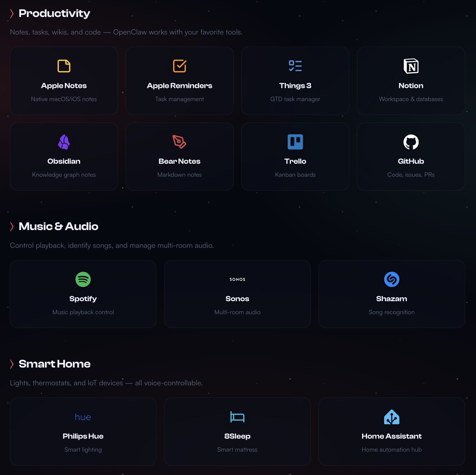Click the 8Sleep bed icon
Viewport: 476px width, 475px height.
click(x=237, y=417)
